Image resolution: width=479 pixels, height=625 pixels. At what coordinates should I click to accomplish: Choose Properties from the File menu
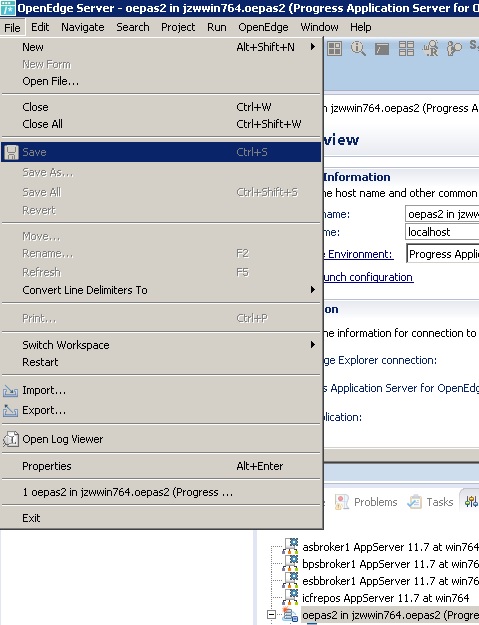pos(161,466)
